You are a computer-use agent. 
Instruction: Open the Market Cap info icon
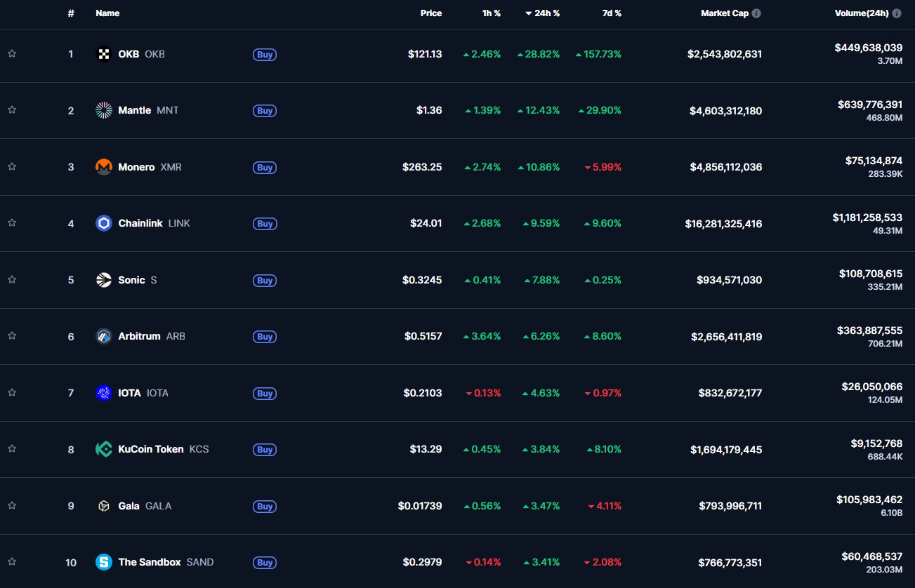756,13
